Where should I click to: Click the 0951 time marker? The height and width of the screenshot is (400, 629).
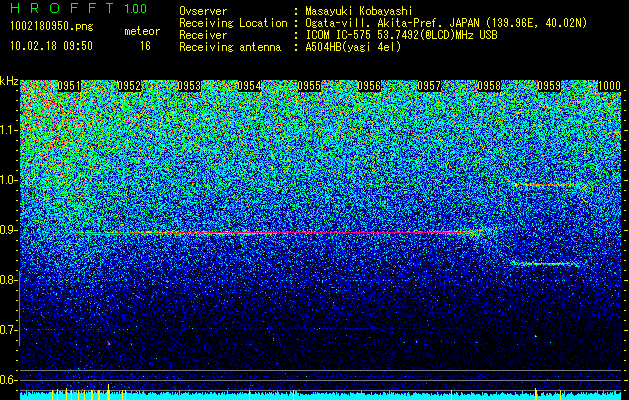tap(69, 86)
